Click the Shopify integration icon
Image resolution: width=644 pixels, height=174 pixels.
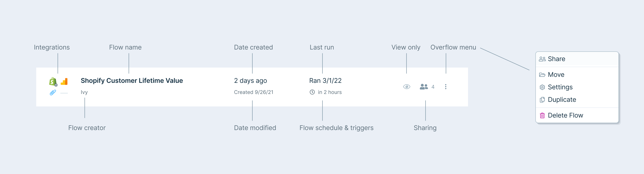[53, 81]
